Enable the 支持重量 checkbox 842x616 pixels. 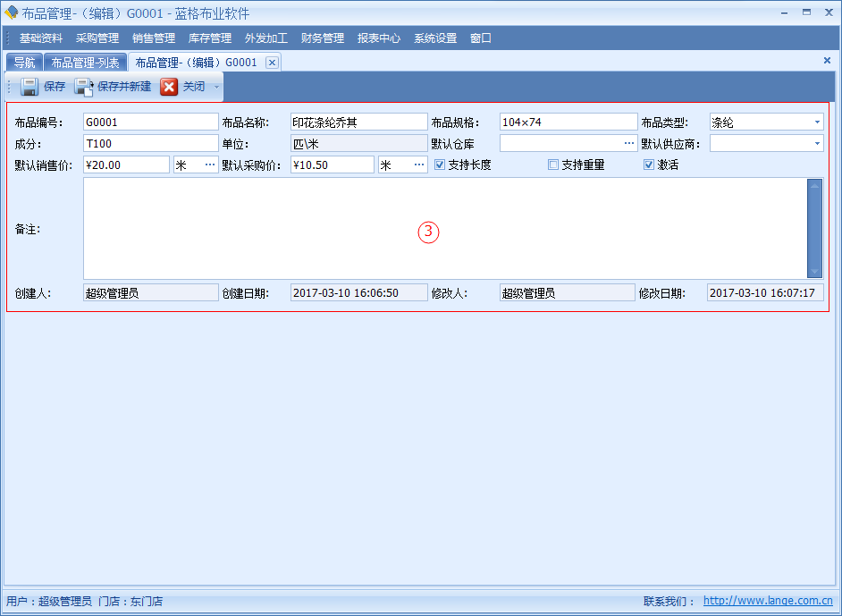[x=552, y=164]
